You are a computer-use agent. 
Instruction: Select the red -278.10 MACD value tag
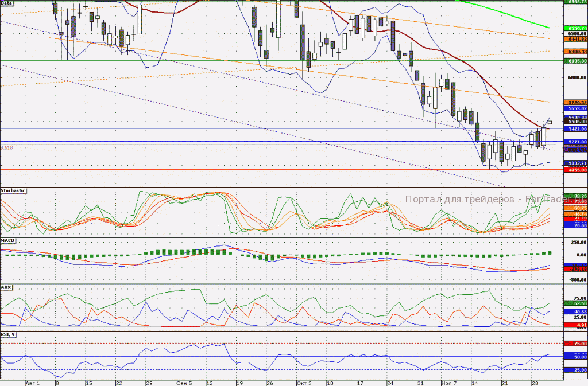click(x=575, y=269)
